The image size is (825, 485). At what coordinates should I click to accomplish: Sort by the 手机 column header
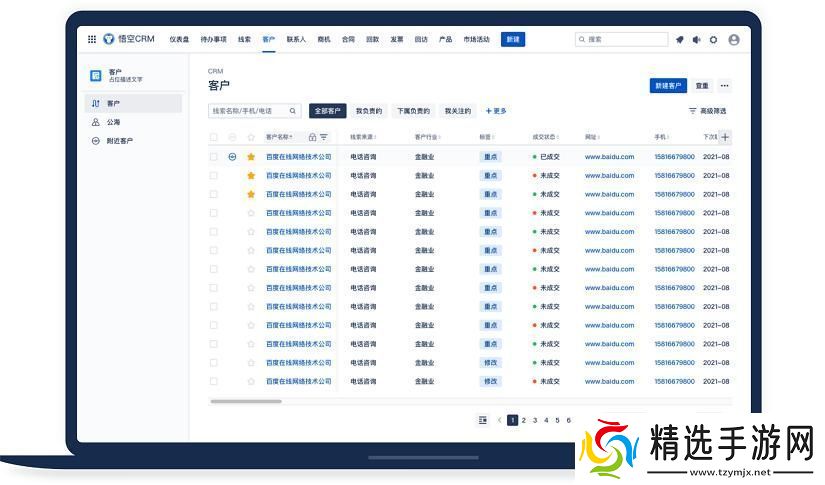coord(661,137)
